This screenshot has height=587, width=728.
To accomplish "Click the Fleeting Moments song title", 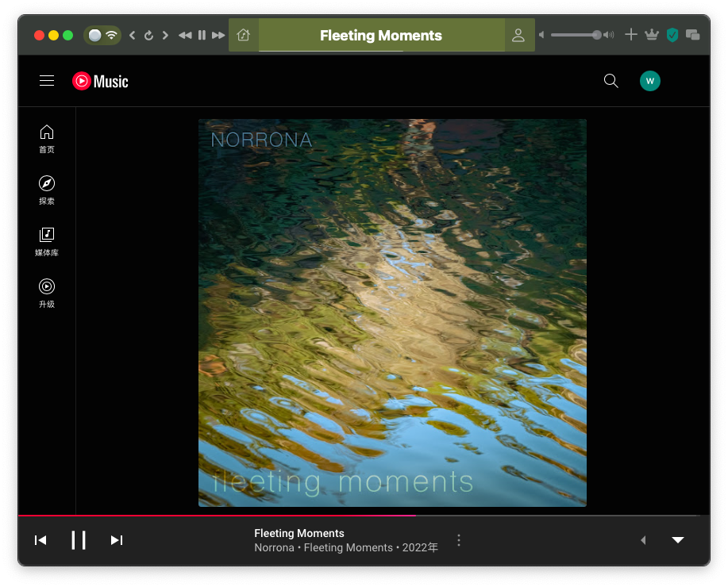I will tap(299, 533).
